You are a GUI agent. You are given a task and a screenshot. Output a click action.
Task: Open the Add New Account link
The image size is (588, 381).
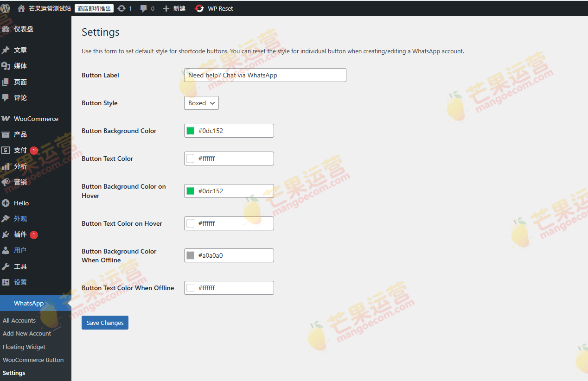pos(26,333)
